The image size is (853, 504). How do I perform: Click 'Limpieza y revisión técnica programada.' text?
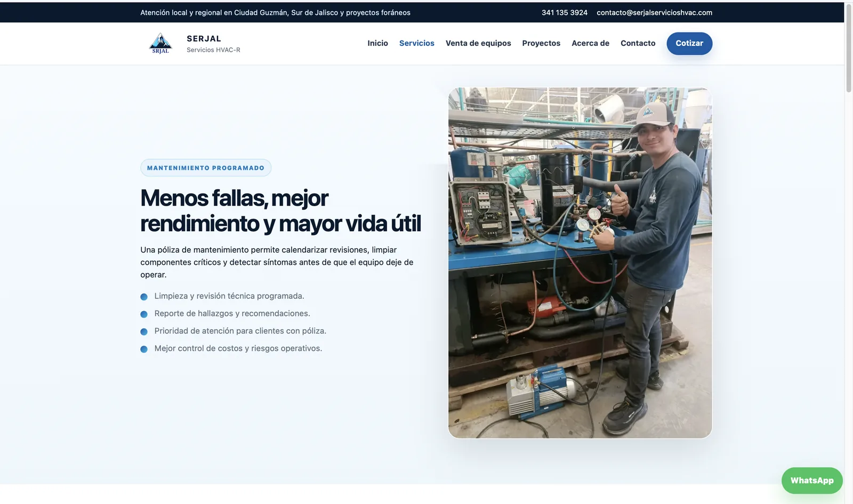coord(229,296)
